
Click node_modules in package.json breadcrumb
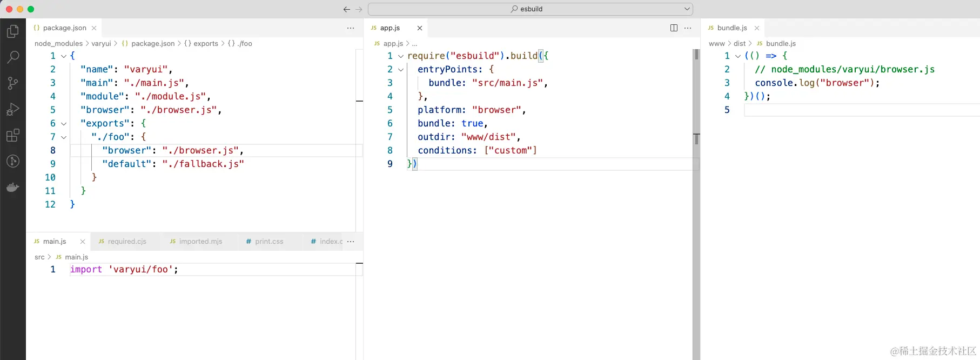point(58,44)
